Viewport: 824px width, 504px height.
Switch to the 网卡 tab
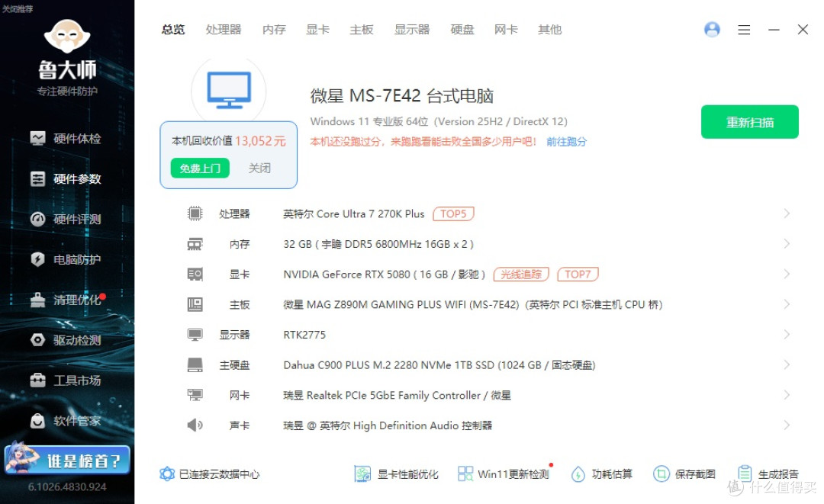pos(506,30)
